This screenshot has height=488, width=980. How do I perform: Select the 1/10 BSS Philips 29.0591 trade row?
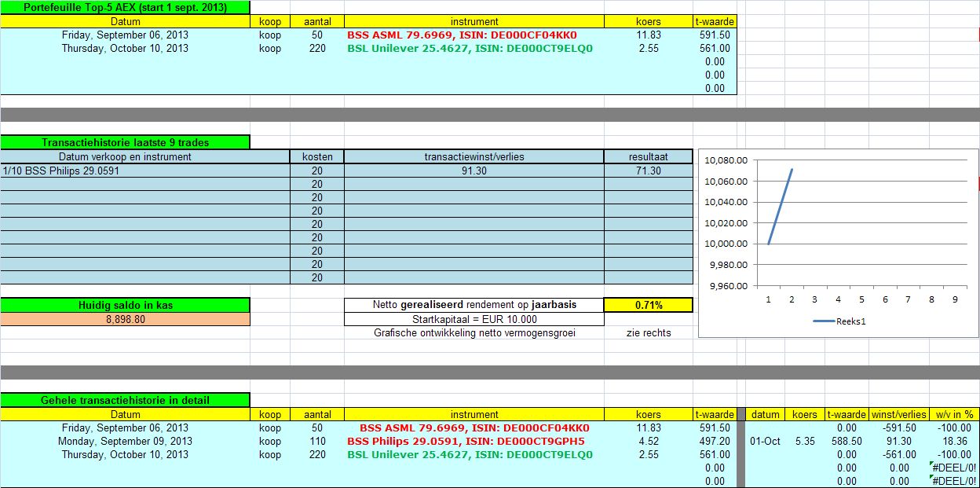coord(144,171)
